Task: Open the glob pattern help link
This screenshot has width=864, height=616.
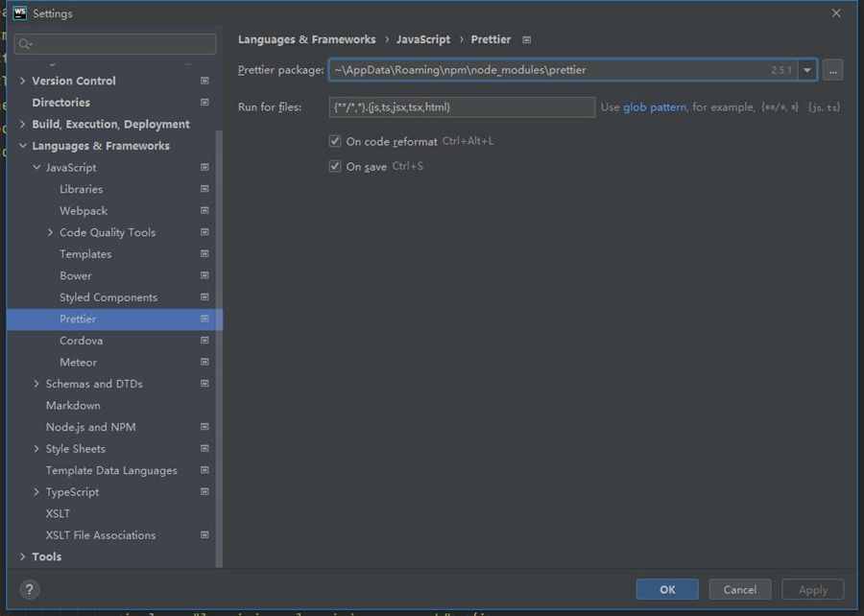Action: pyautogui.click(x=654, y=107)
